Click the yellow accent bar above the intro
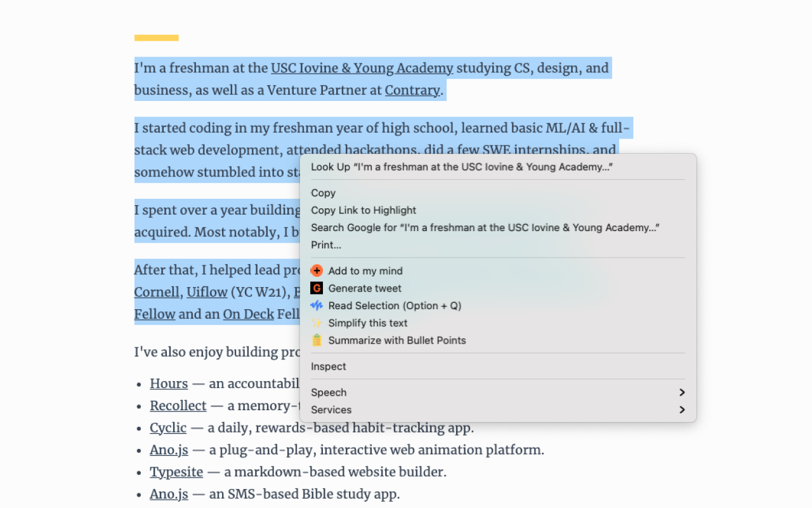 (x=156, y=37)
